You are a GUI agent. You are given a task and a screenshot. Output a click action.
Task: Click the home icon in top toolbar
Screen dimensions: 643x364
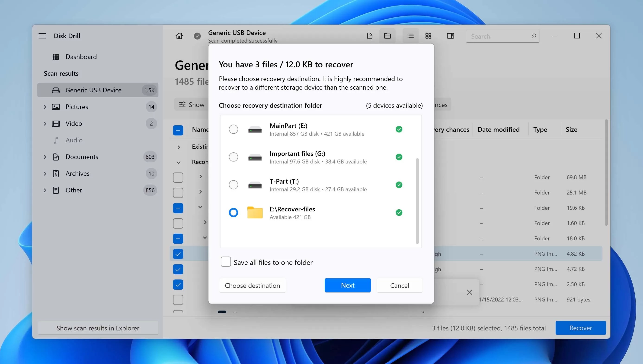179,36
